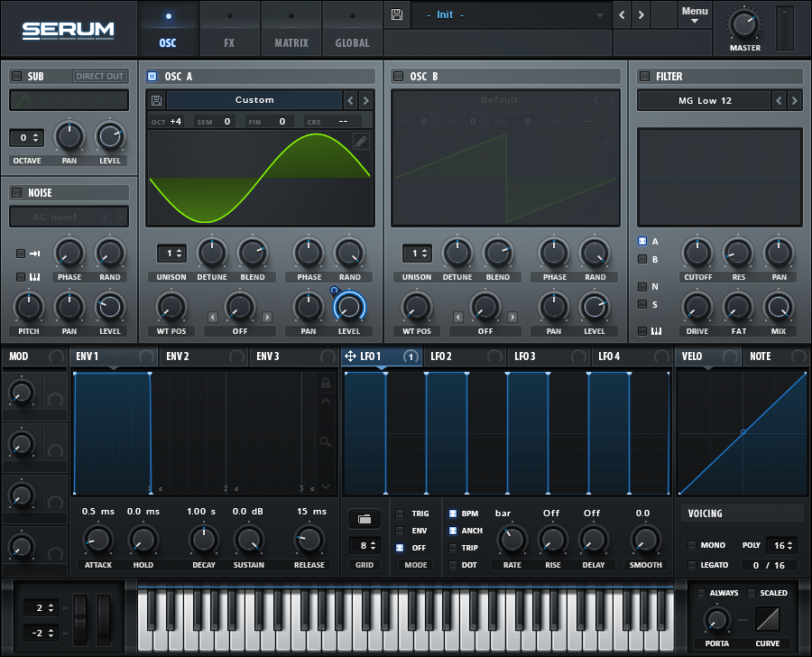Screen dimensions: 812x657
Task: Select next OSC A wavetable
Action: click(365, 100)
